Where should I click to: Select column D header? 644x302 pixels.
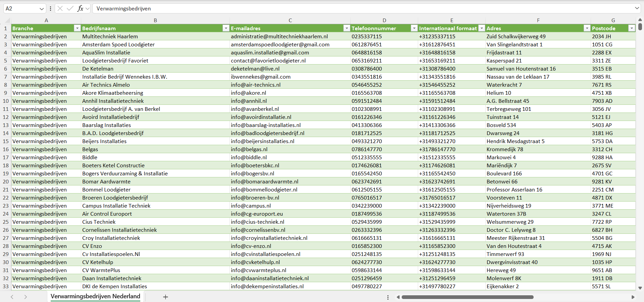384,20
